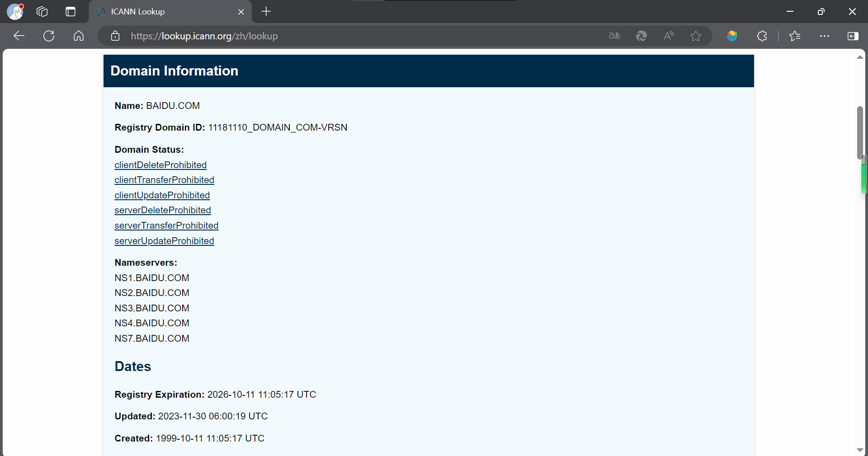This screenshot has height=456, width=868.
Task: Click the NS3.BAIDU.COM nameserver entry
Action: 152,308
